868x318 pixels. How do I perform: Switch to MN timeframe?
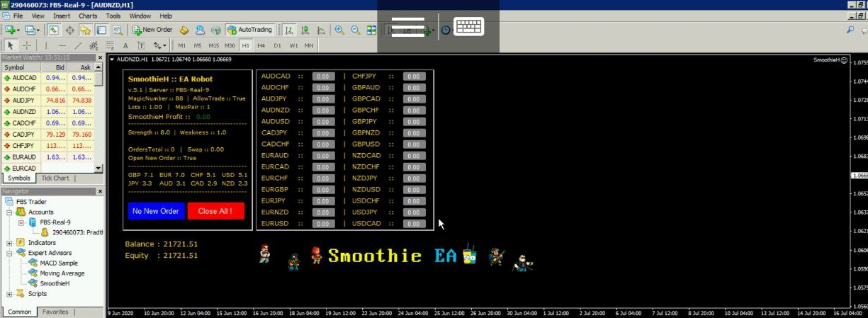coord(309,45)
